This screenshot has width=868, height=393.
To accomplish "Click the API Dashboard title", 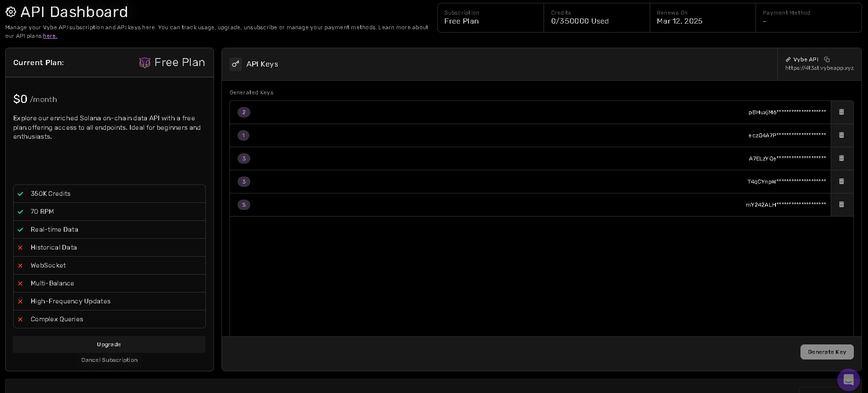I will 74,12.
